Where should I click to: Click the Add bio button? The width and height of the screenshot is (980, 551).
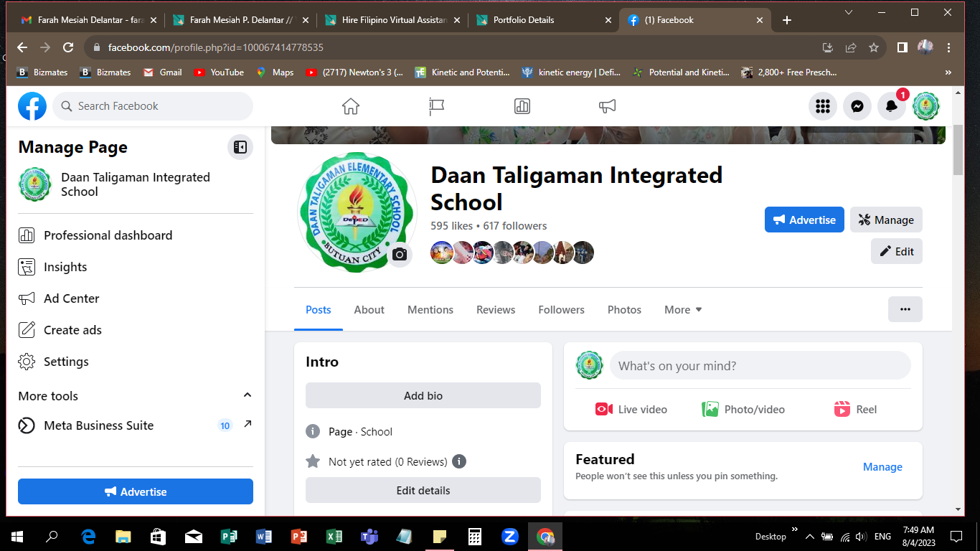423,395
